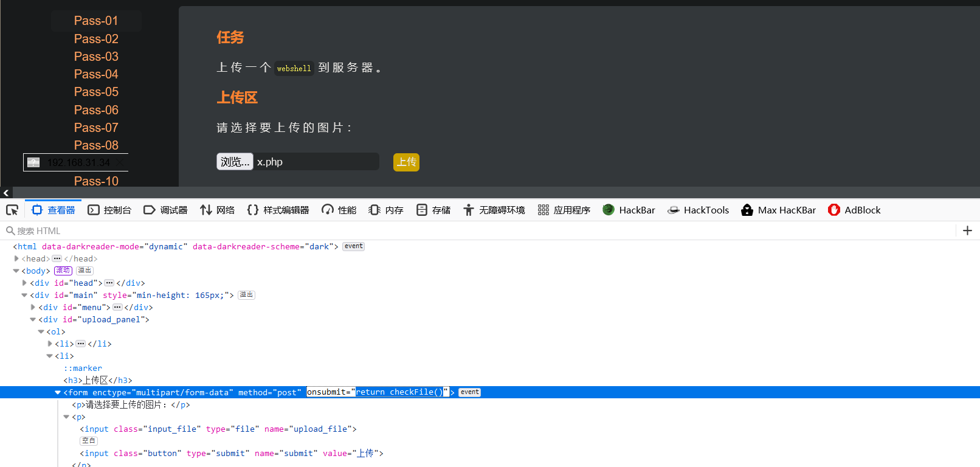Screen dimensions: 980x467
Task: Collapse the form element node
Action: click(x=58, y=392)
